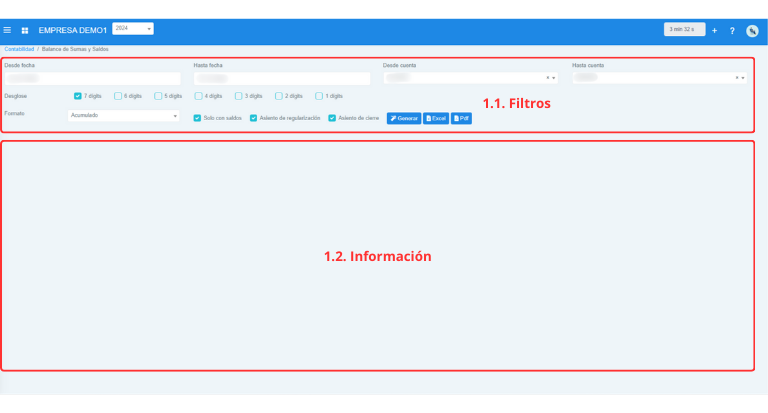Toggle Asiento de cierre checkbox
Screen dimensions: 768x413
click(332, 118)
